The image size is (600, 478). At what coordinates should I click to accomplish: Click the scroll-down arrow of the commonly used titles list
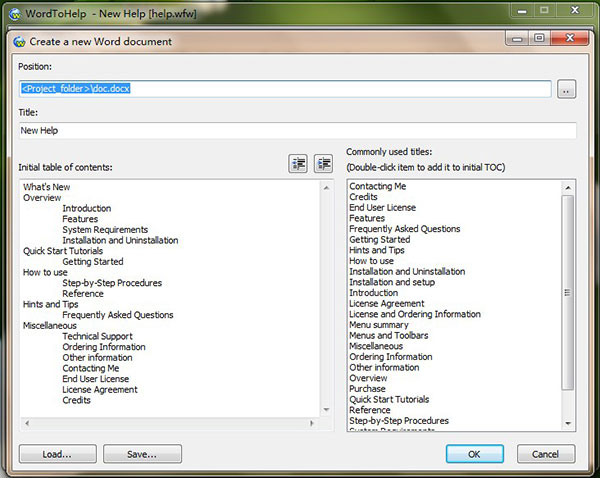tap(568, 425)
